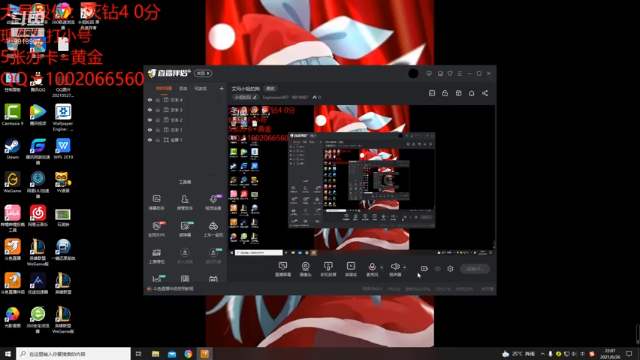Switch to the second scene tab
The image size is (640, 360).
click(183, 88)
